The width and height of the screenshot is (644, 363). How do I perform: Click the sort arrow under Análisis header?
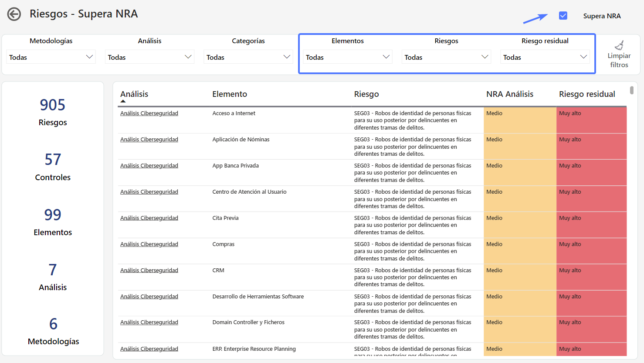pyautogui.click(x=123, y=101)
